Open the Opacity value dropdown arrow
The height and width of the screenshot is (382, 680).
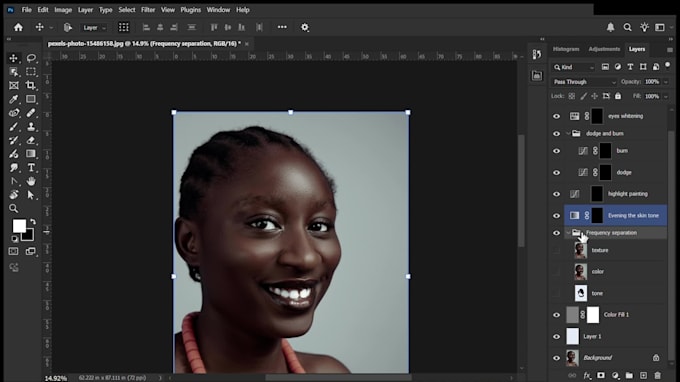[x=666, y=82]
